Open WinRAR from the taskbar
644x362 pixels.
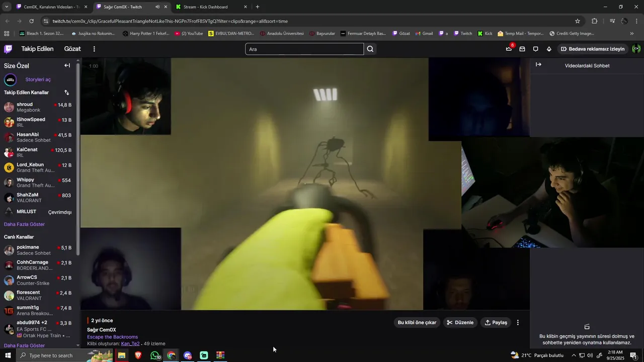pyautogui.click(x=220, y=355)
